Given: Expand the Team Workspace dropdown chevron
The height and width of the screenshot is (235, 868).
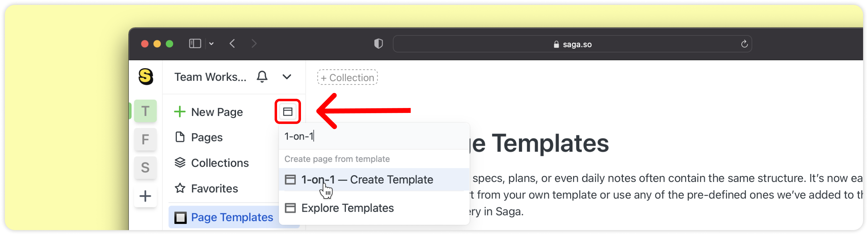Looking at the screenshot, I should (x=287, y=77).
